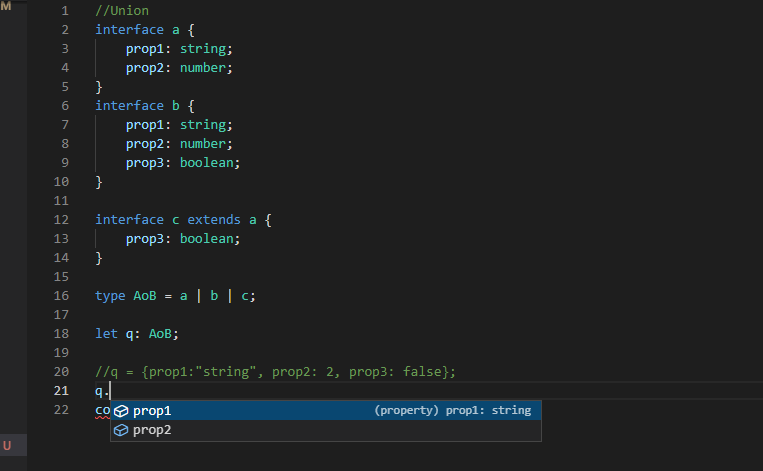Screen dimensions: 763x471
Task: Click the M modified marker in sidebar
Action: [x=7, y=8]
